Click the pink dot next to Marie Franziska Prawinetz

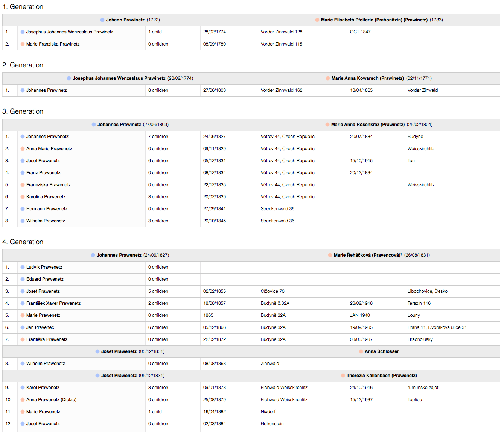pos(23,44)
